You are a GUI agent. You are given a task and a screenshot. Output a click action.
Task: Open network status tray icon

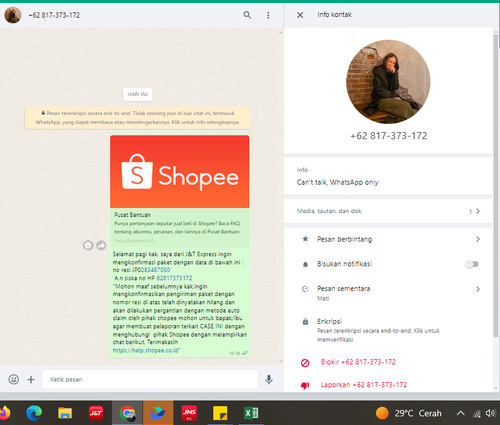pos(477,414)
